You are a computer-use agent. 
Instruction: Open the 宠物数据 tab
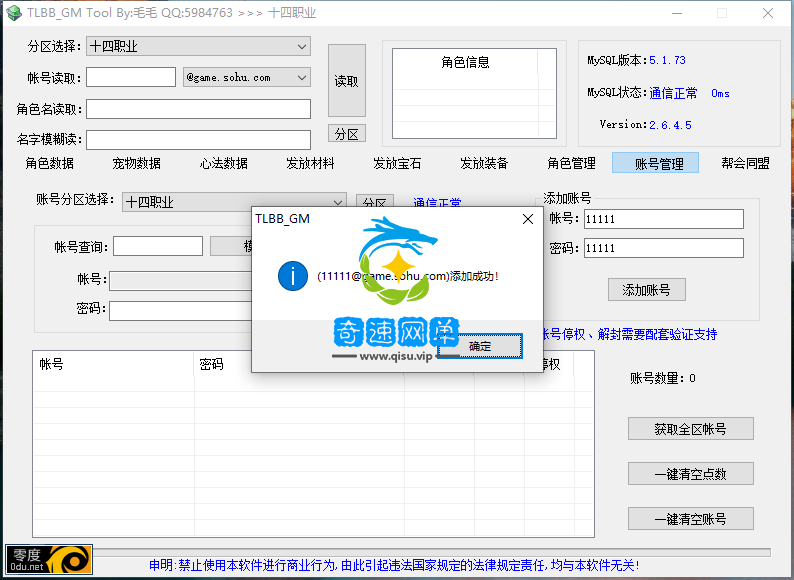pos(137,163)
